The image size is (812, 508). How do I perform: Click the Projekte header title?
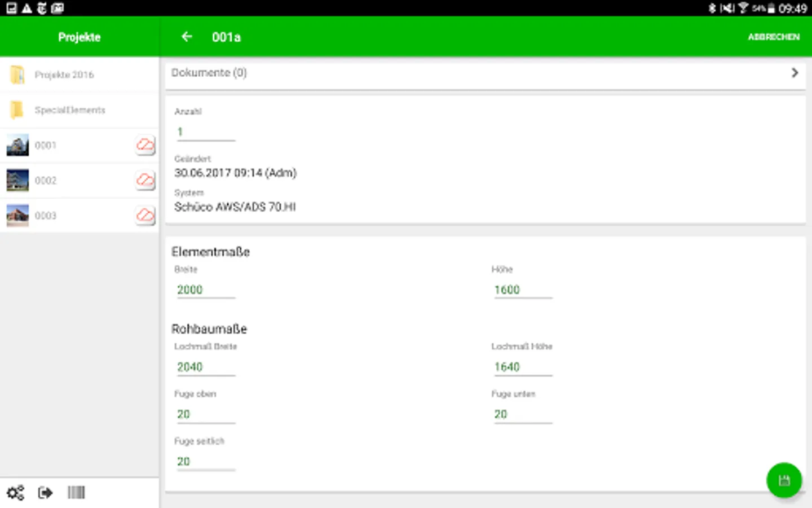tap(80, 37)
